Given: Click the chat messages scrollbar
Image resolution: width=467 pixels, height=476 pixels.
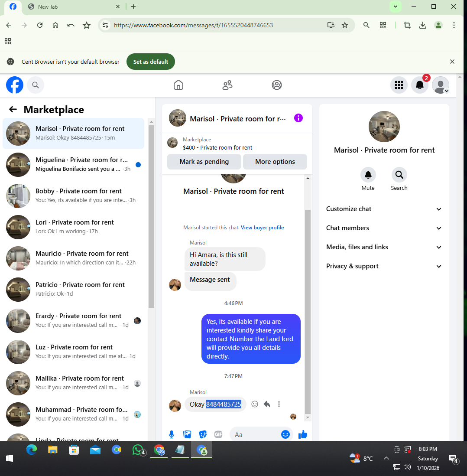Looking at the screenshot, I should pos(308,312).
